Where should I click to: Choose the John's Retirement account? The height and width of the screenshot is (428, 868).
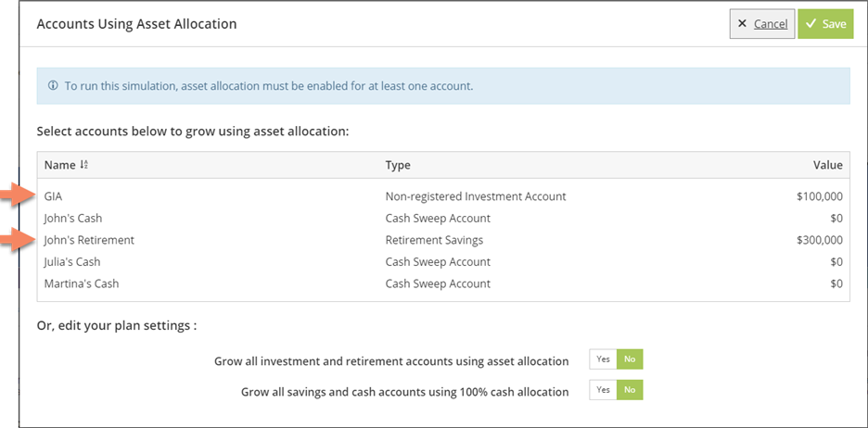pos(89,240)
